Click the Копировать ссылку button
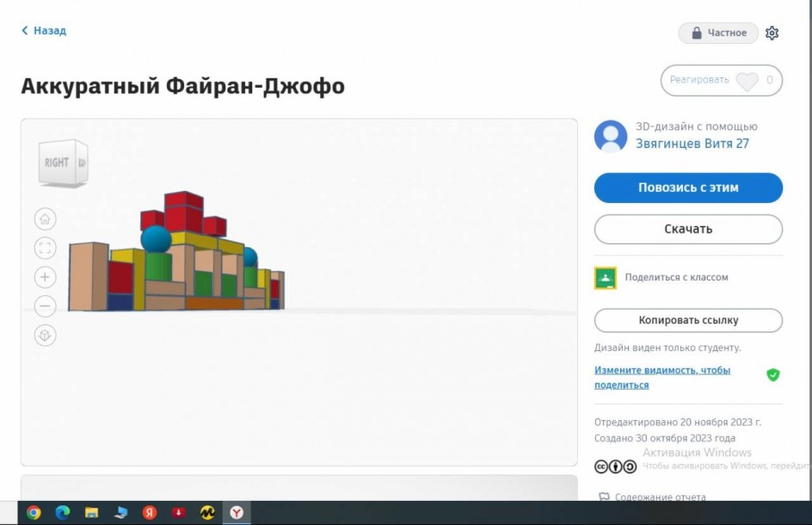Screen dimensions: 812x525 tap(688, 320)
